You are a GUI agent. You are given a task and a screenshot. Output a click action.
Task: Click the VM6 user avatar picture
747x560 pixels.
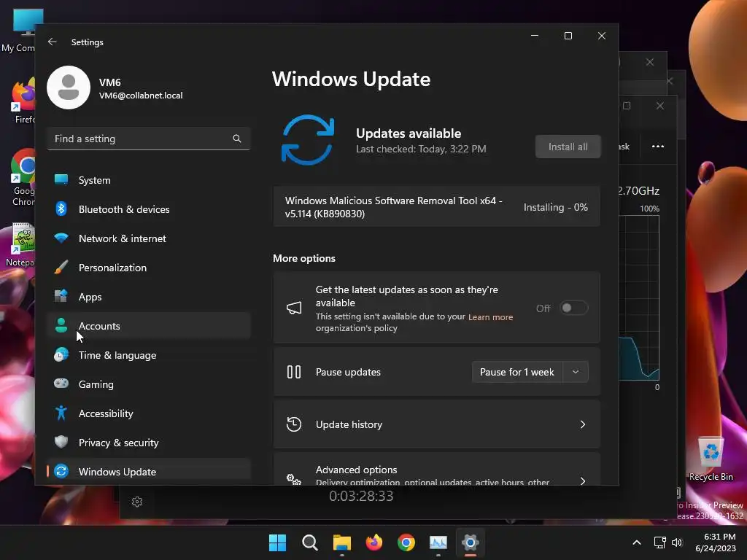click(x=69, y=87)
